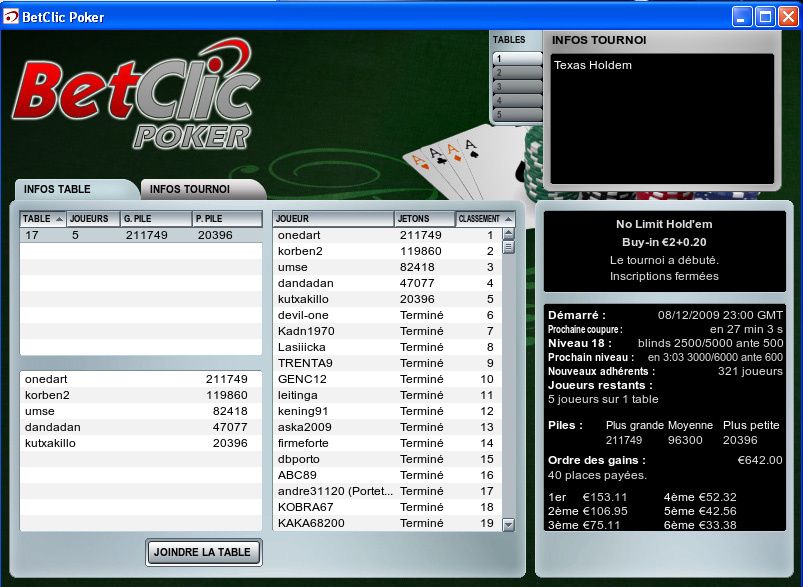This screenshot has width=803, height=587.
Task: Select leitinga in the ranking list
Action: (x=387, y=395)
